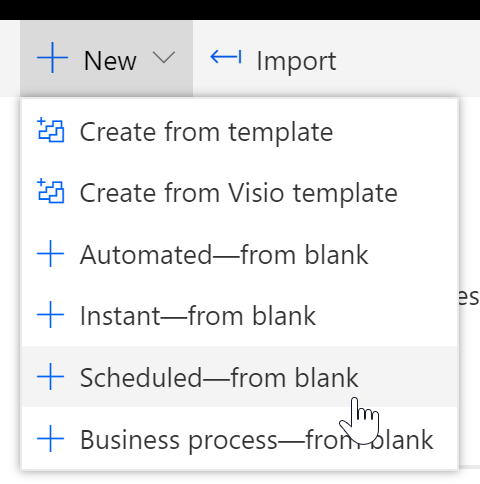Collapse the New dropdown using its chevron
The width and height of the screenshot is (480, 484).
[163, 58]
